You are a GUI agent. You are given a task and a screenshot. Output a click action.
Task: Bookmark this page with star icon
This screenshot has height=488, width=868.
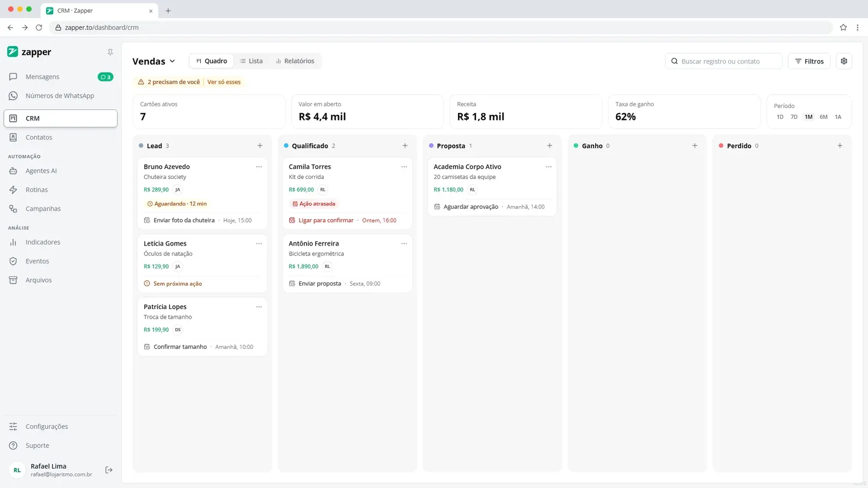[843, 28]
